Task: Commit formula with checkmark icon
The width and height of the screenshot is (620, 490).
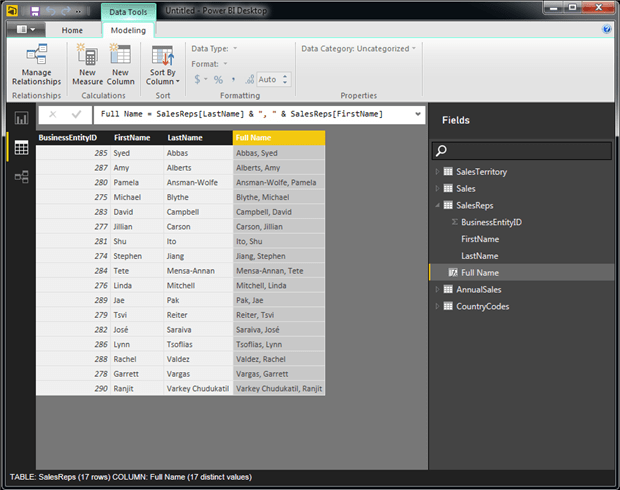Action: pos(76,114)
